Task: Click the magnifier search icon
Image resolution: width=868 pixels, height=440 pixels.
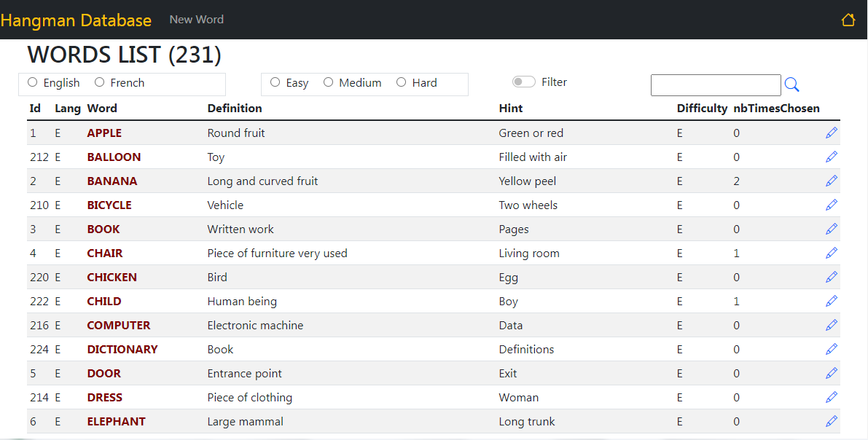Action: (792, 85)
